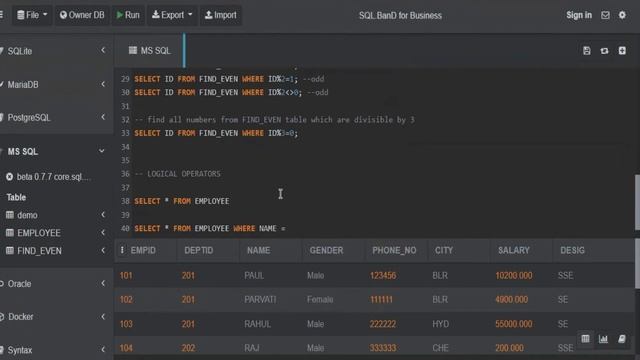640x360 pixels.
Task: Switch results to table view icon
Action: 585,339
